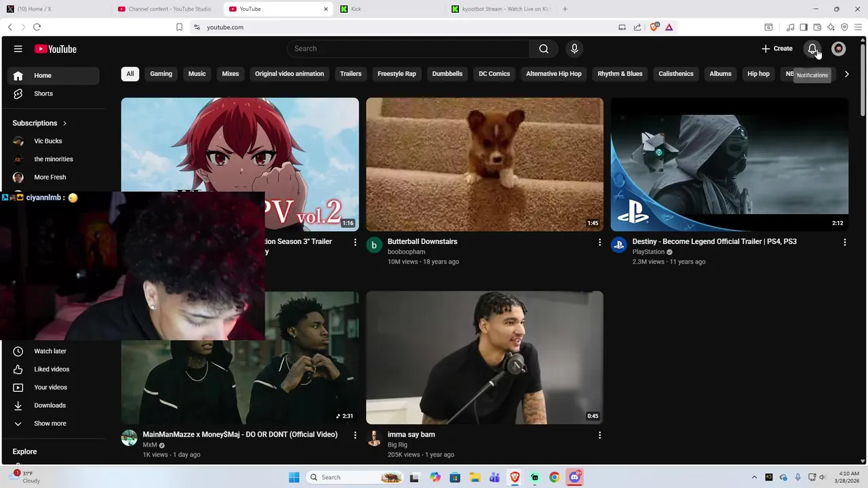The image size is (868, 488).
Task: Open Big Rig channel avatar
Action: click(x=374, y=438)
